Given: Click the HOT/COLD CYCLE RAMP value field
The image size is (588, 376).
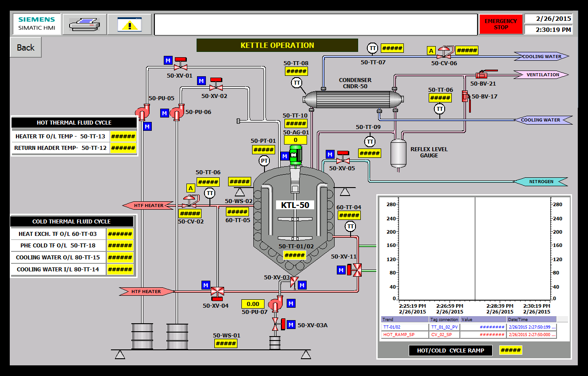Looking at the screenshot, I should tap(510, 350).
